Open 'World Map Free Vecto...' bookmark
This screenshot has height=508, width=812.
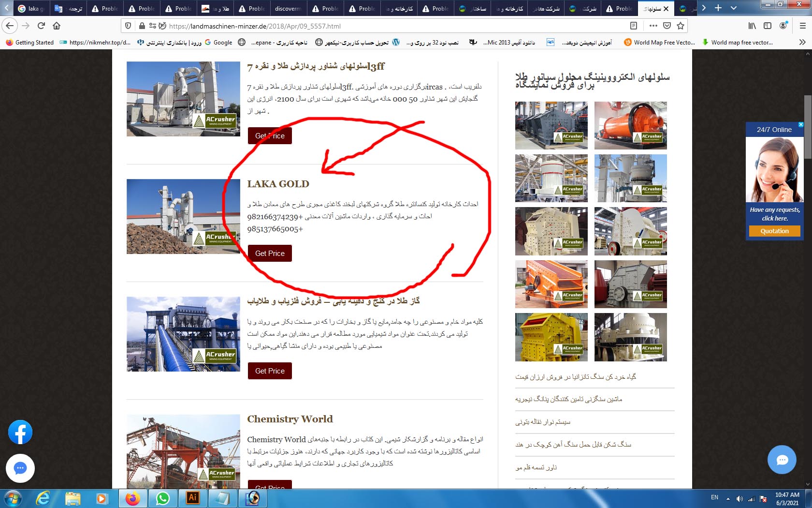(660, 43)
